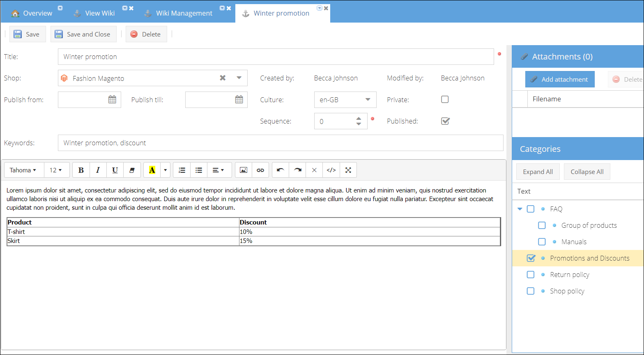This screenshot has height=355, width=644.
Task: Click Collapse All categories button
Action: click(x=587, y=172)
